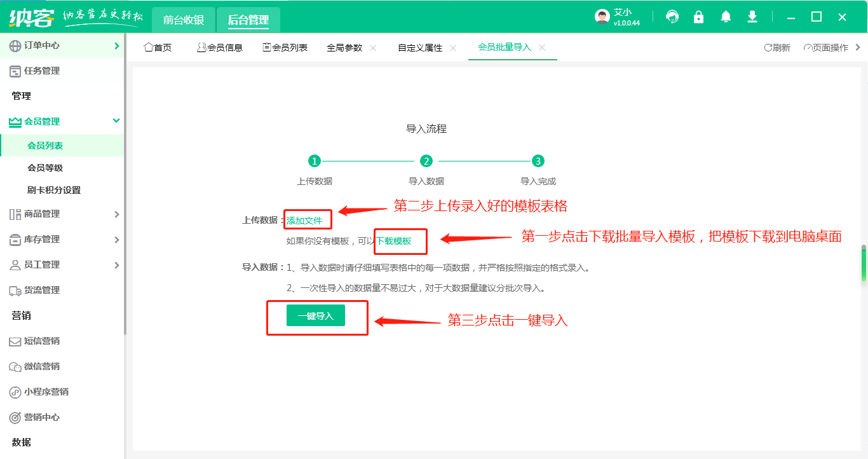Open 短信营销 envelope item
The image size is (868, 459).
point(42,341)
